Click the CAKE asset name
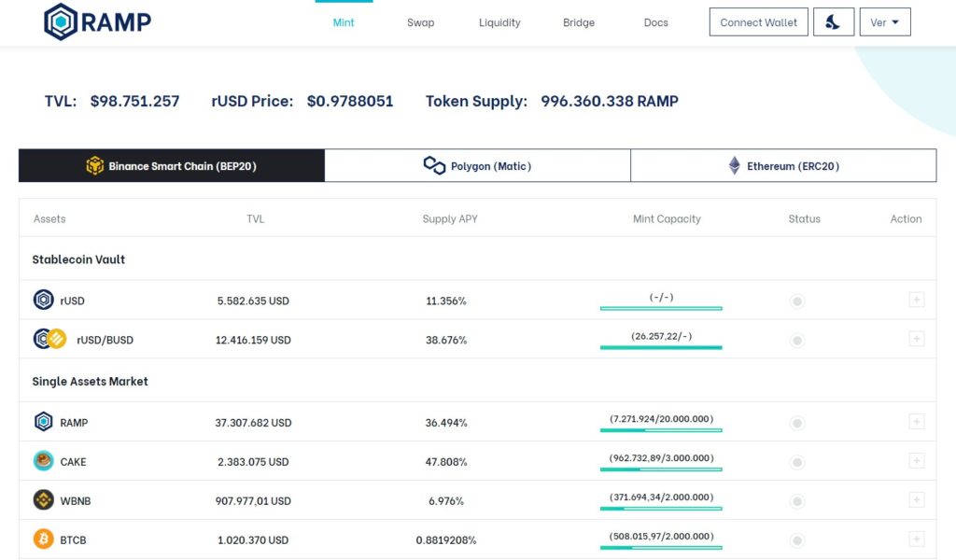The height and width of the screenshot is (560, 956). pyautogui.click(x=73, y=462)
